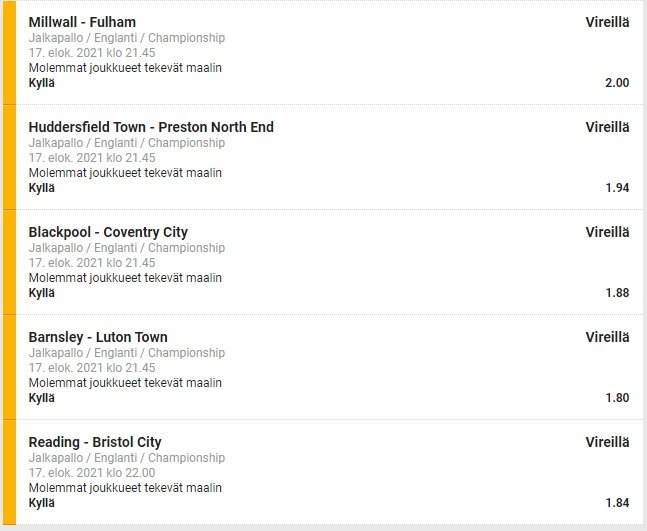Select the Reading - Bristol City match title
The height and width of the screenshot is (531, 647).
click(x=95, y=442)
